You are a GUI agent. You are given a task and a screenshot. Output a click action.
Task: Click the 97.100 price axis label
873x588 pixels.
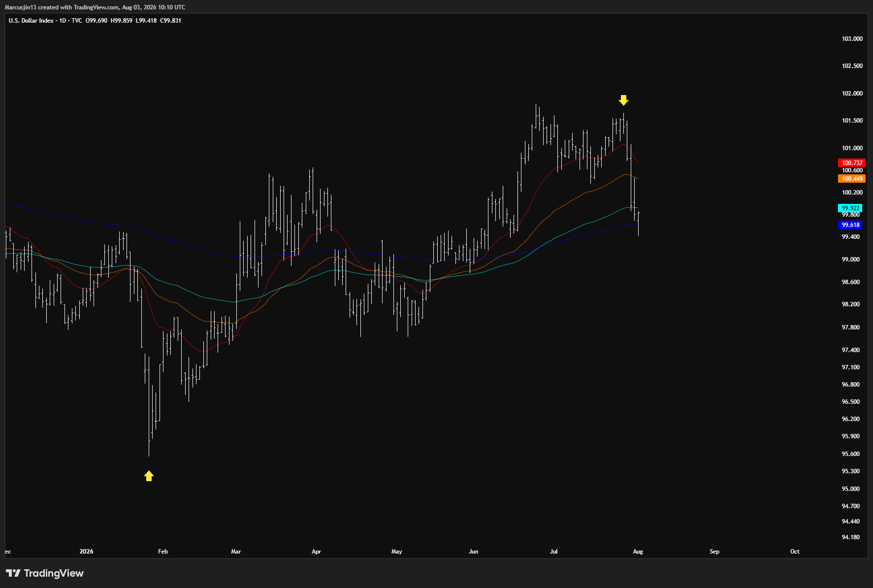[851, 367]
